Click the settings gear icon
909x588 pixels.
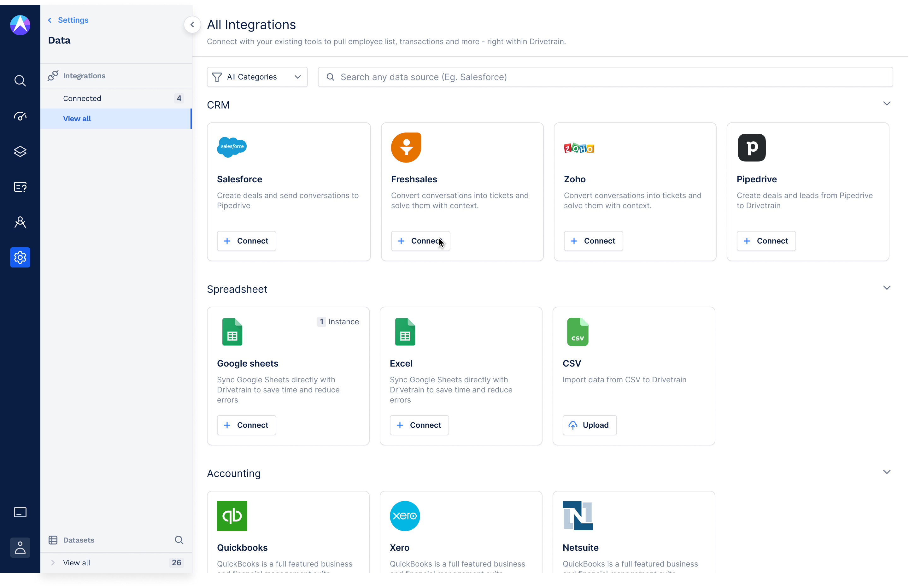(20, 257)
